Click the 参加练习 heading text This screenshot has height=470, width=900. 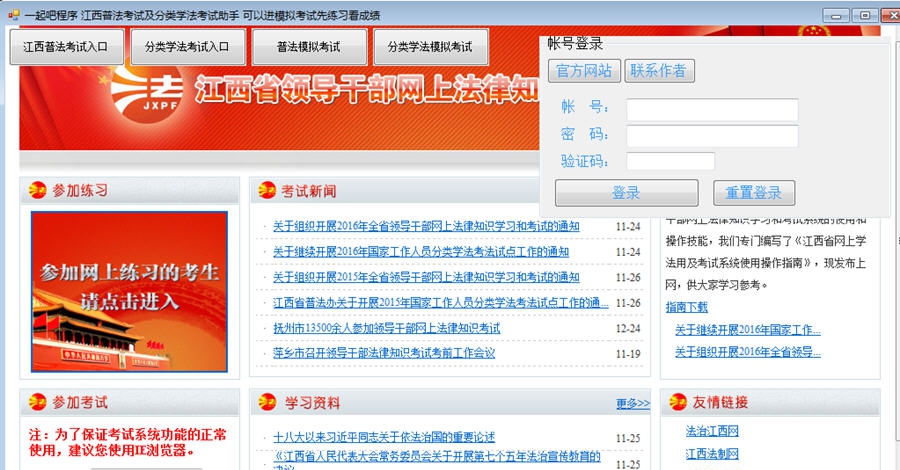click(80, 191)
